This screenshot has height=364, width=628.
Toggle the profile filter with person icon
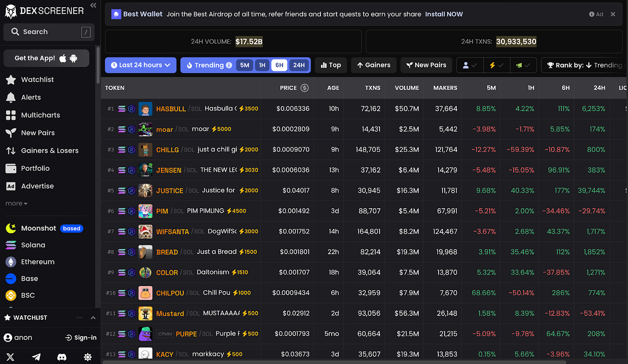click(x=470, y=65)
